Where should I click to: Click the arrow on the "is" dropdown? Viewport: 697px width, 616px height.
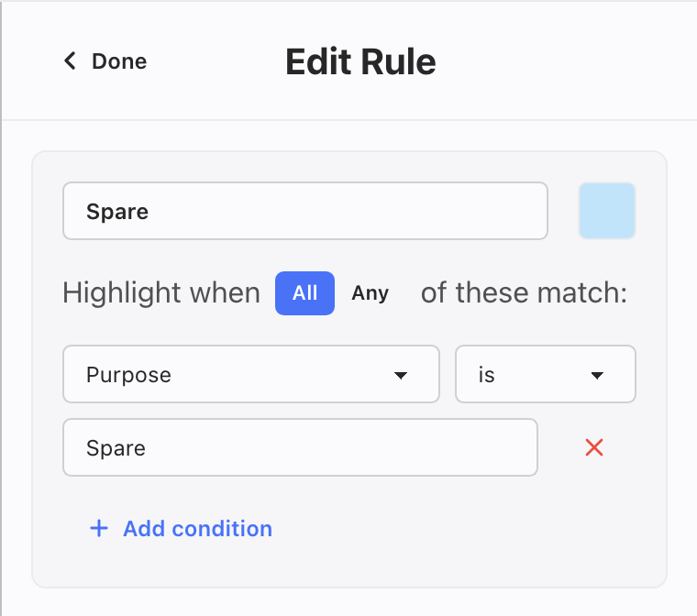pyautogui.click(x=597, y=375)
